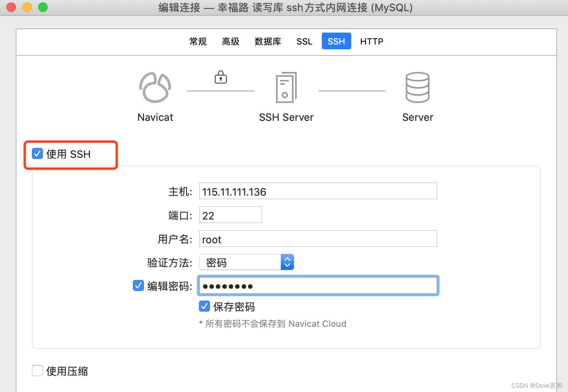Click the SSH Server icon

coord(286,87)
